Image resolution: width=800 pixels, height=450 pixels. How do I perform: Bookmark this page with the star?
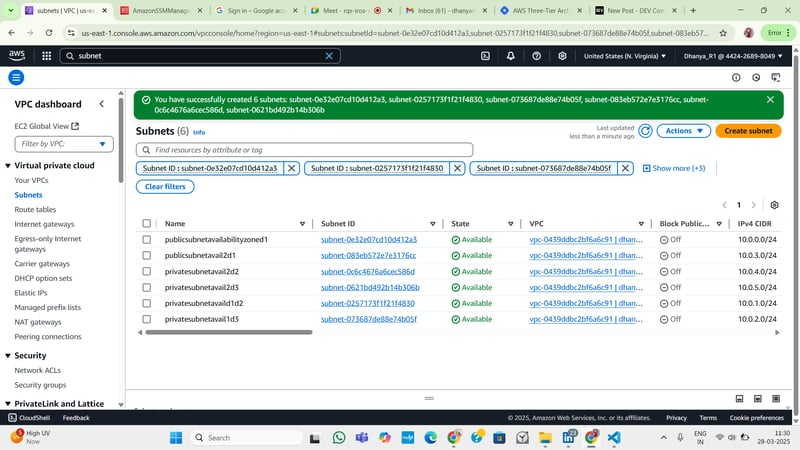tap(723, 33)
